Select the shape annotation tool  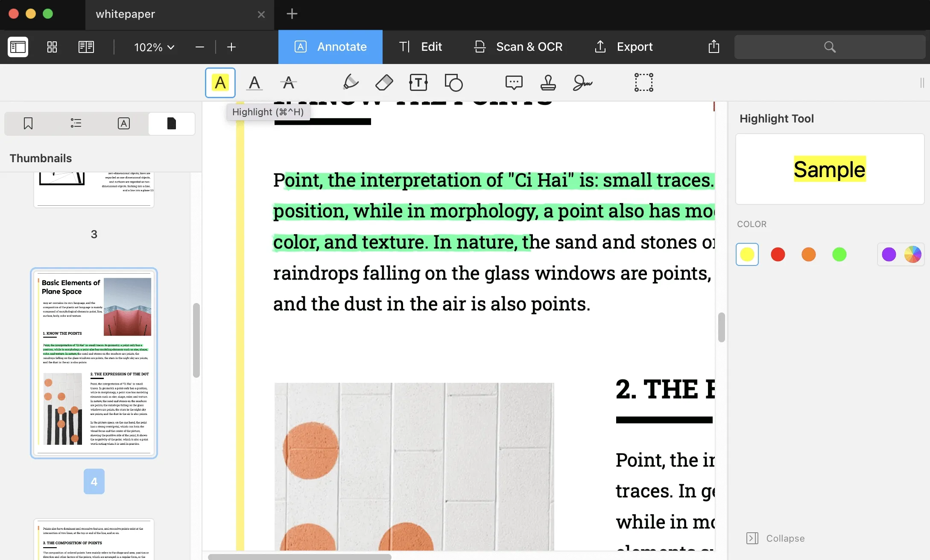[x=453, y=82]
